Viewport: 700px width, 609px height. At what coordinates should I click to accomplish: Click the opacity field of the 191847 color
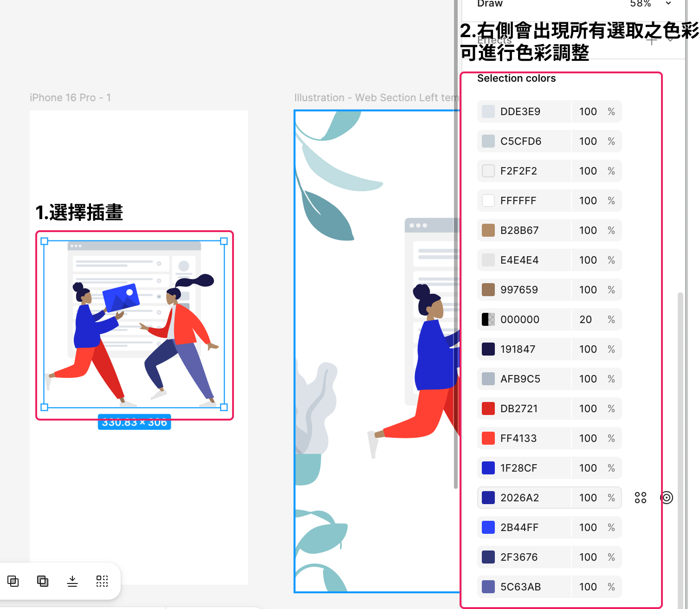[x=588, y=349]
